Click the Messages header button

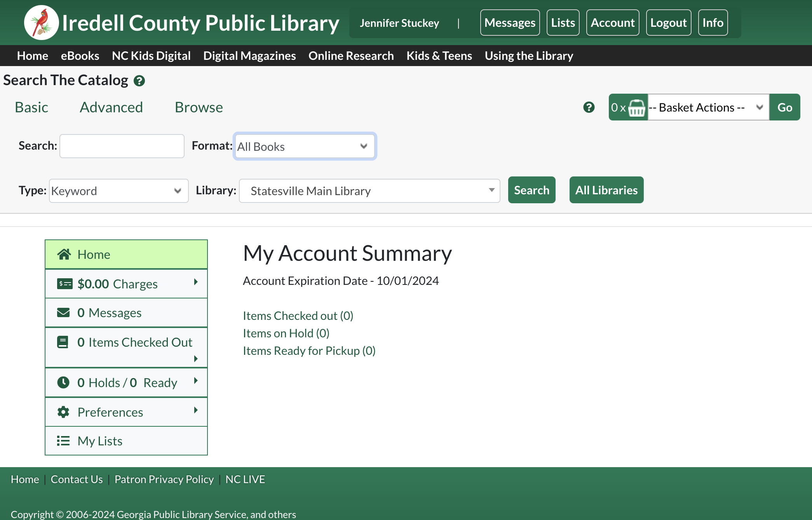[x=510, y=23]
